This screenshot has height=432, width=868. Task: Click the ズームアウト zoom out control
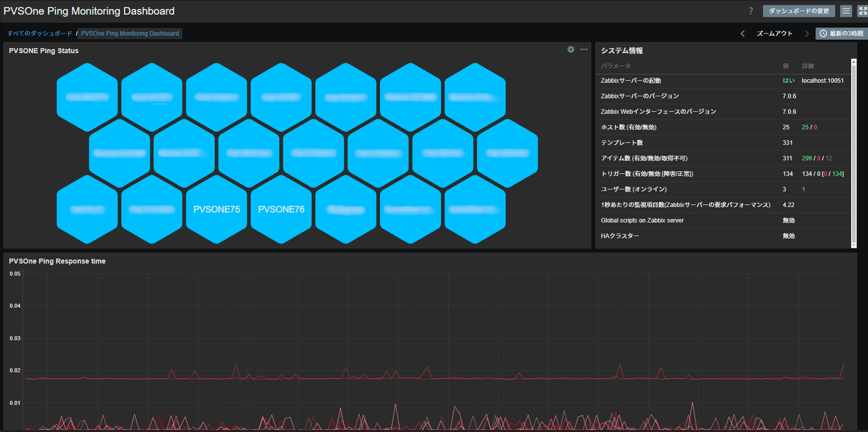775,34
